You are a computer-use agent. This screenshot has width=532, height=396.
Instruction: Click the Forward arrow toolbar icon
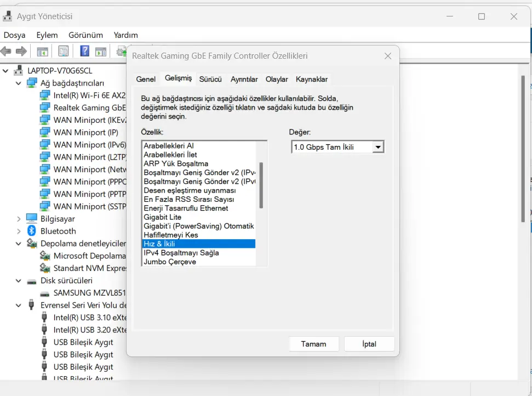(21, 52)
